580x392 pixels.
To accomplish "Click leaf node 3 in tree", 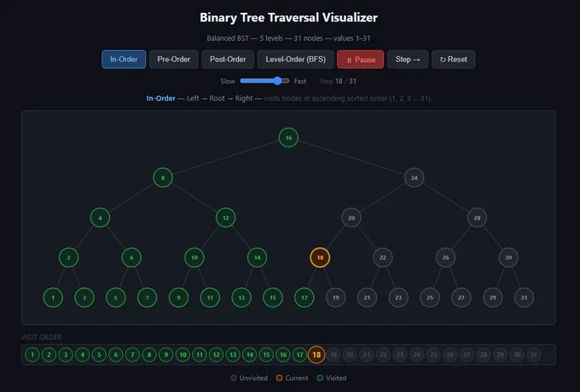I will pyautogui.click(x=84, y=297).
